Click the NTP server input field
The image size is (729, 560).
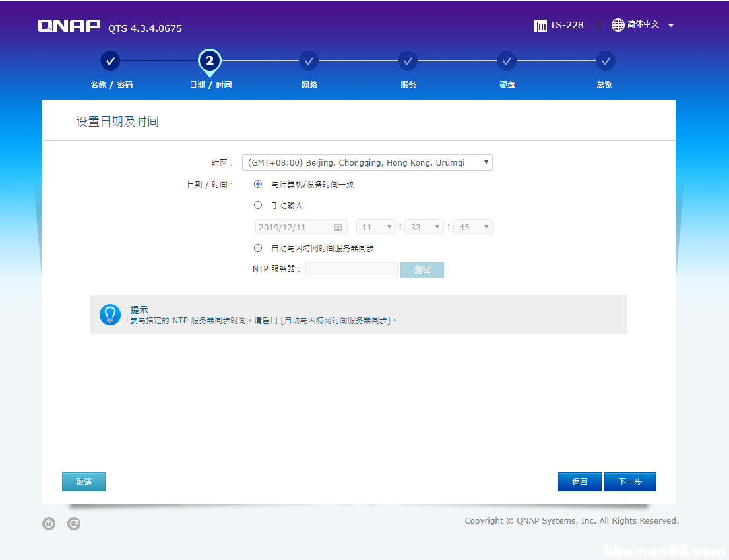coord(351,270)
